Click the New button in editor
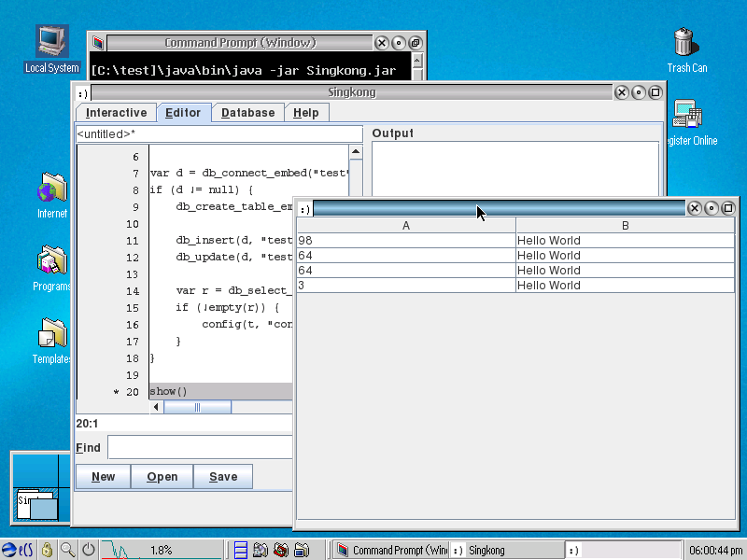747x560 pixels. (103, 477)
